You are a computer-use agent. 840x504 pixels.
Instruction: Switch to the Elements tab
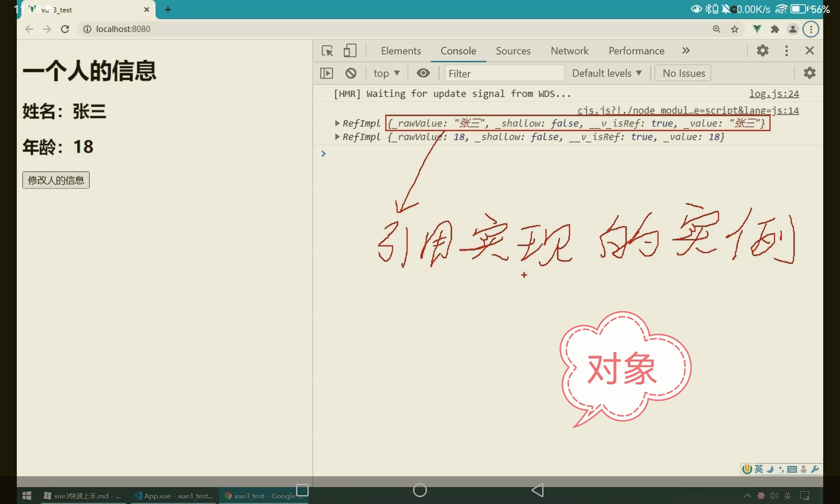click(401, 51)
